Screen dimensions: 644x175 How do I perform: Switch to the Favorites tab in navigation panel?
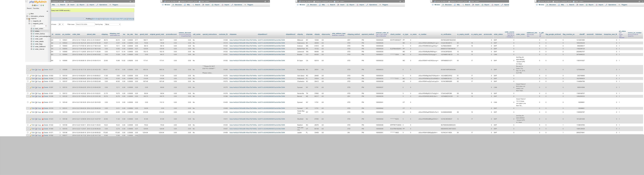coord(36,9)
